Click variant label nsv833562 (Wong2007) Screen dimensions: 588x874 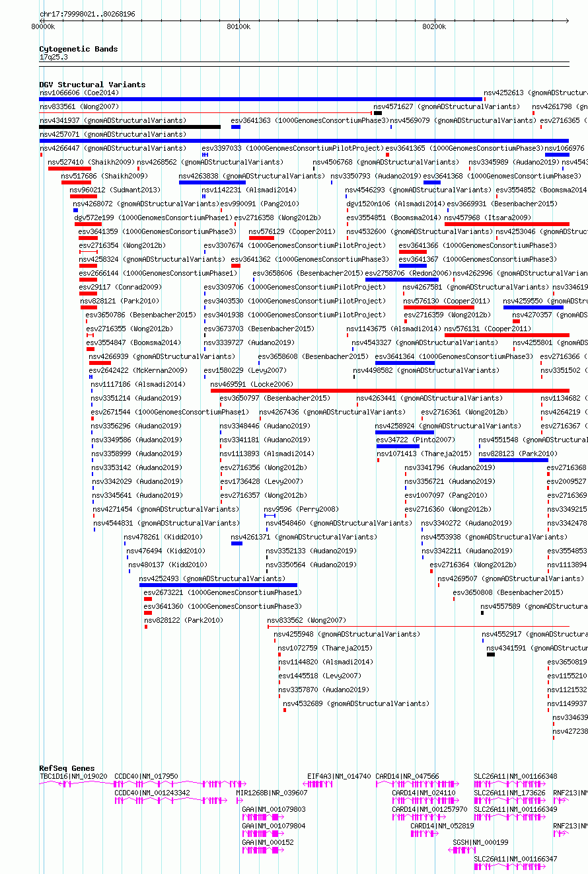pos(307,620)
